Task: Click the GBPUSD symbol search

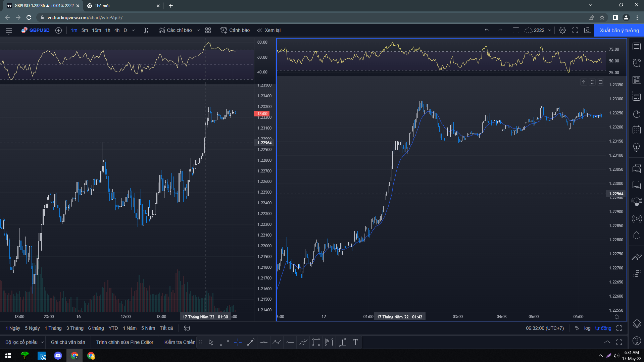Action: pos(36,30)
